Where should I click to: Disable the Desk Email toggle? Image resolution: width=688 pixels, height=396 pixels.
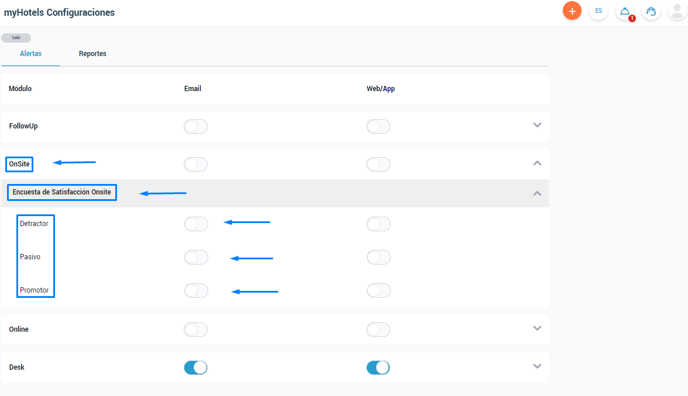point(196,367)
